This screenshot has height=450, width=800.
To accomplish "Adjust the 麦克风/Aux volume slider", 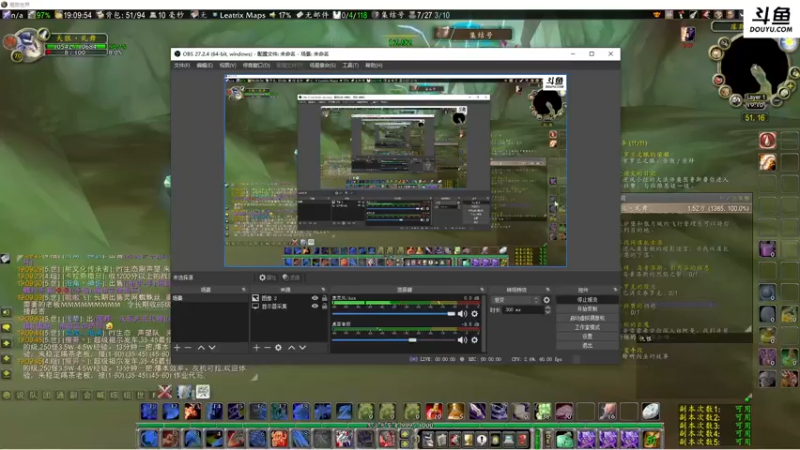I will (x=393, y=314).
